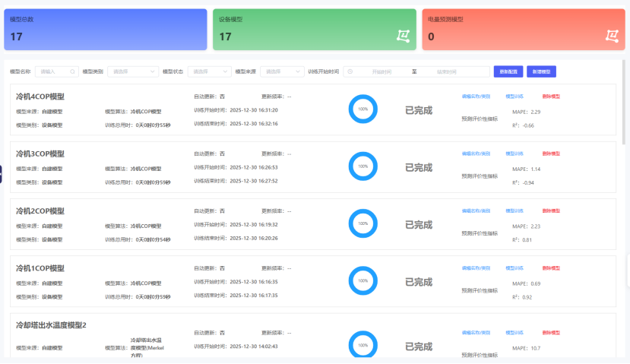Click the red 电量预测模型 summary card
Viewport: 630px width, 364px height.
point(524,30)
